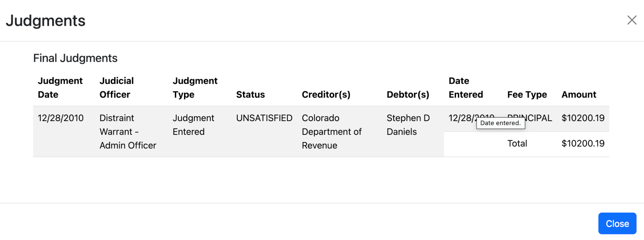This screenshot has width=644, height=240.
Task: Select the Amount column header
Action: [579, 94]
